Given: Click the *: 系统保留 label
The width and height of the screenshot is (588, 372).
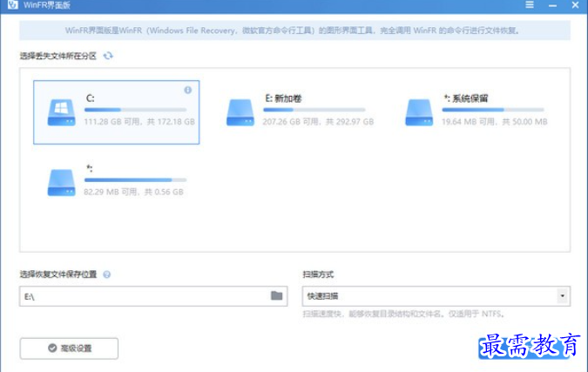Looking at the screenshot, I should (466, 98).
